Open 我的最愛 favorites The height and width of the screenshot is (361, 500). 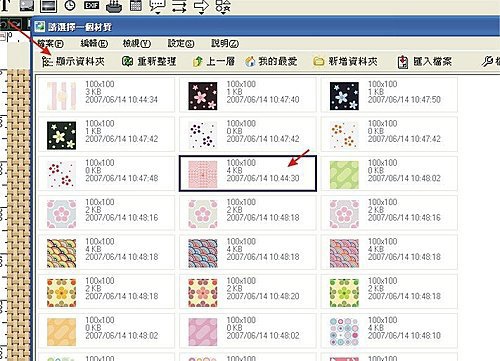(x=271, y=61)
